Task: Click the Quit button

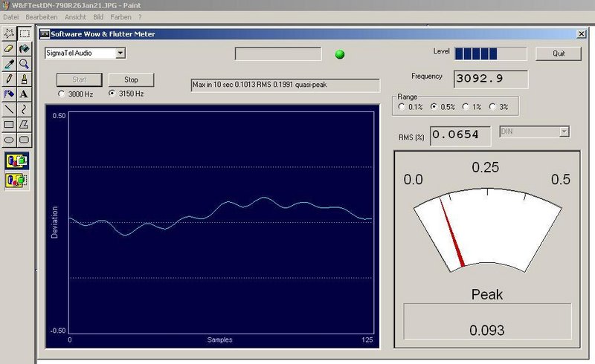Action: (559, 53)
